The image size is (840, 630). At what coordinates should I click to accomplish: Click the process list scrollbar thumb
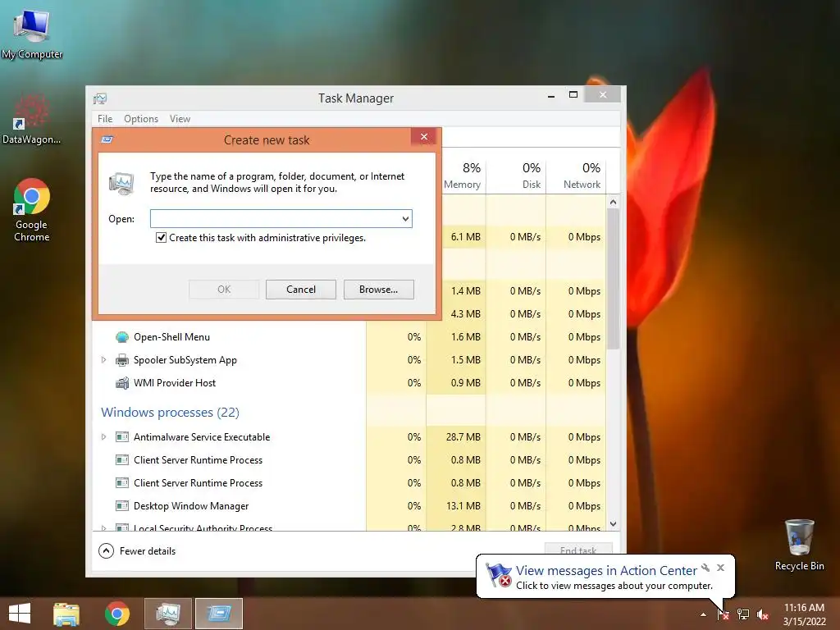coord(614,279)
